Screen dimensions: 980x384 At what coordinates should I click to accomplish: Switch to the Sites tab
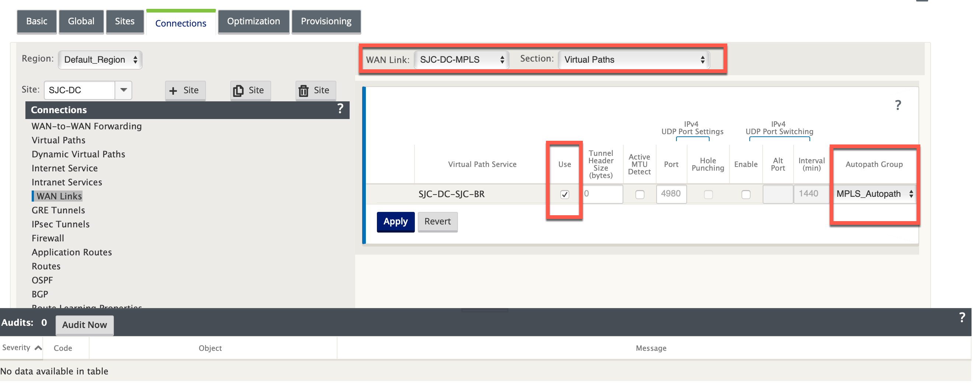click(x=125, y=21)
